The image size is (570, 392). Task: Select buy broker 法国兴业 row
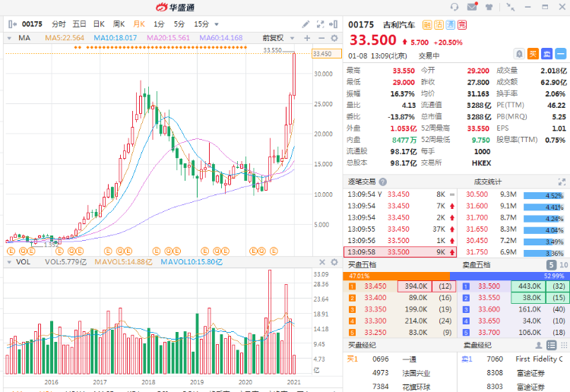coord(400,373)
